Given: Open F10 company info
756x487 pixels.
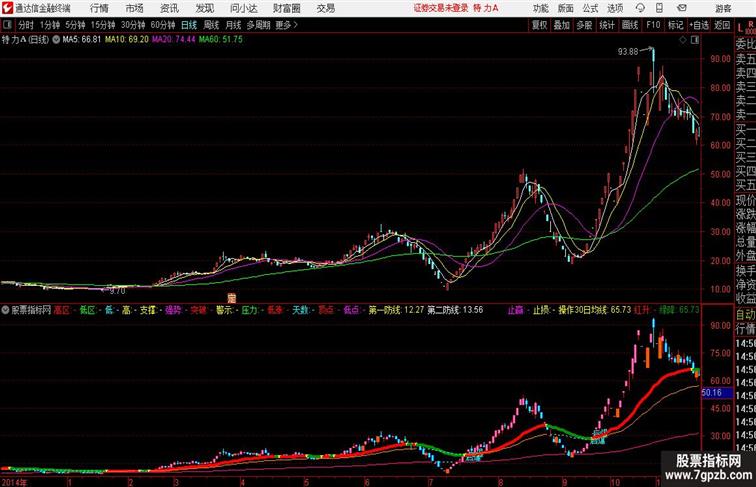Looking at the screenshot, I should click(x=653, y=25).
